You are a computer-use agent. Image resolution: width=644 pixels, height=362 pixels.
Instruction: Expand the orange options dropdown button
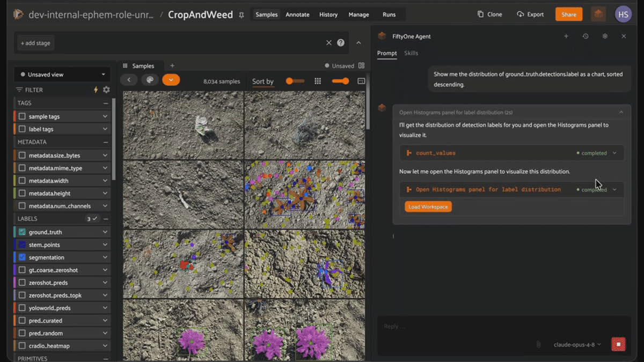(x=171, y=80)
